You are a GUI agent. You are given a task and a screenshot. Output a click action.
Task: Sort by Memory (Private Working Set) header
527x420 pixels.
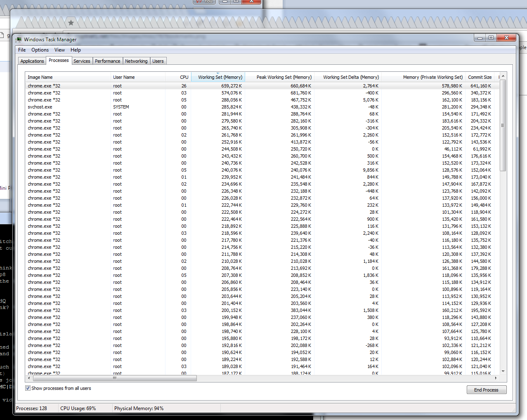coord(423,77)
